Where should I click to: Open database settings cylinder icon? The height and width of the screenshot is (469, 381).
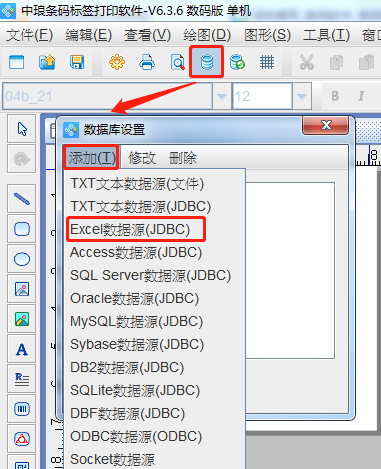click(207, 62)
